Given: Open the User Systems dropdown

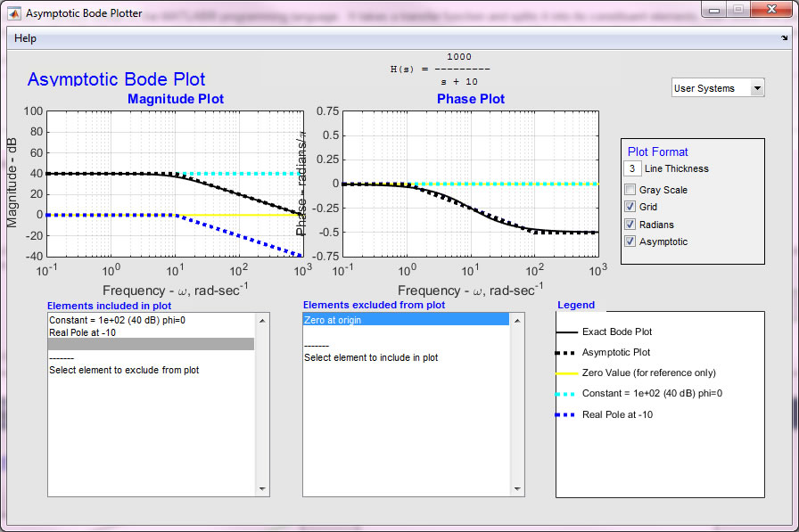Looking at the screenshot, I should (x=718, y=87).
